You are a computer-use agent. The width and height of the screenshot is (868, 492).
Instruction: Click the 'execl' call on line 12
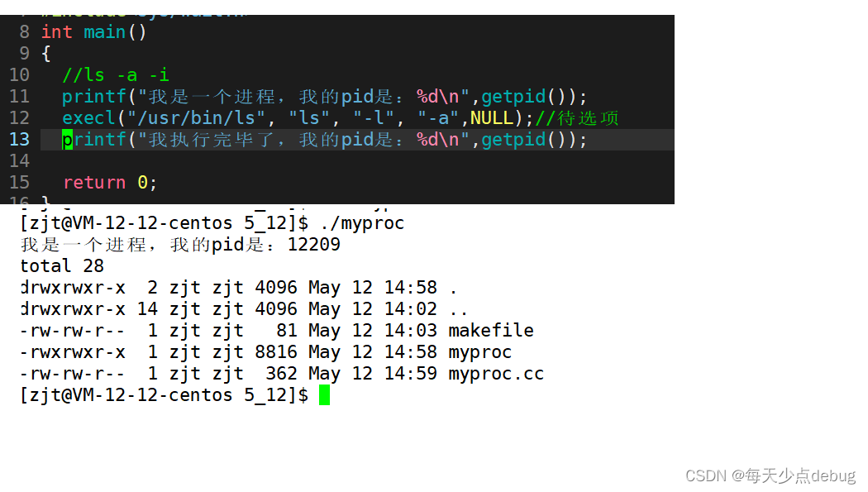point(88,118)
